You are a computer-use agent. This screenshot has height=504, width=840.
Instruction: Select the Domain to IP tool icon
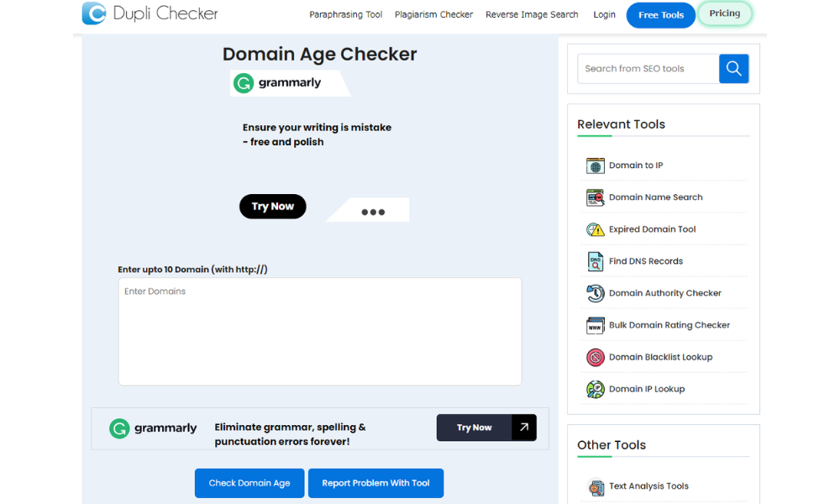pos(596,165)
